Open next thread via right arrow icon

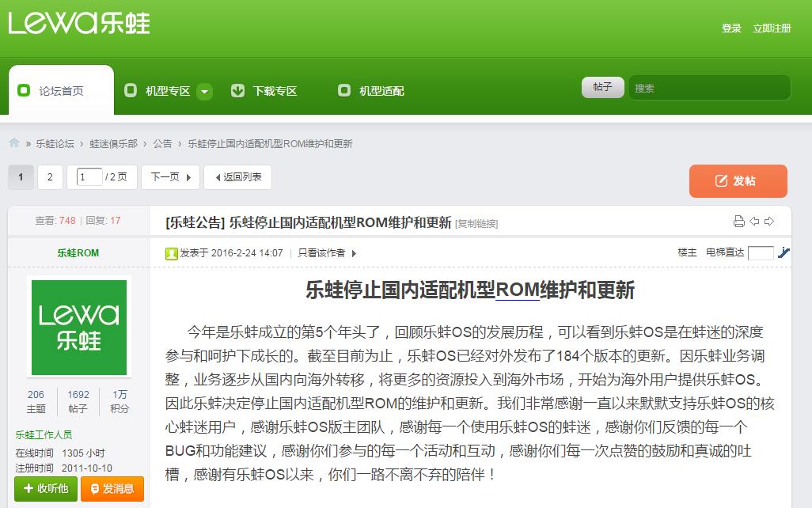768,222
